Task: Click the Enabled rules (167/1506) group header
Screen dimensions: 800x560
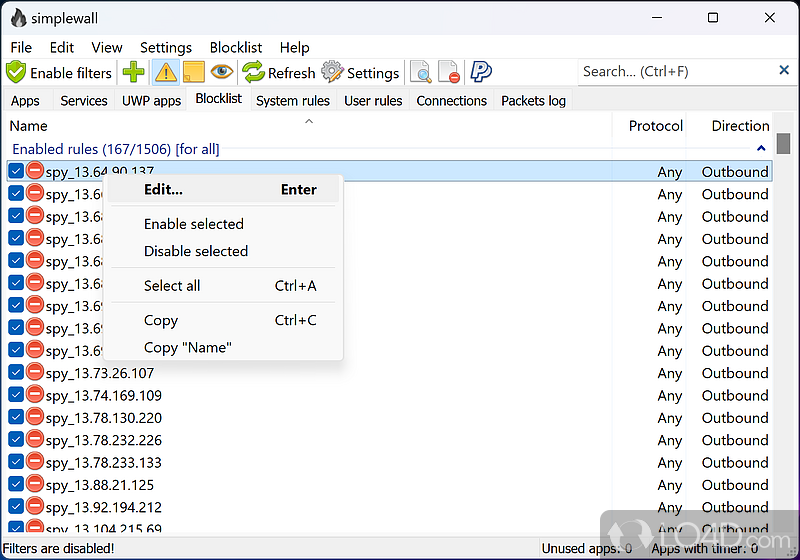Action: point(116,149)
